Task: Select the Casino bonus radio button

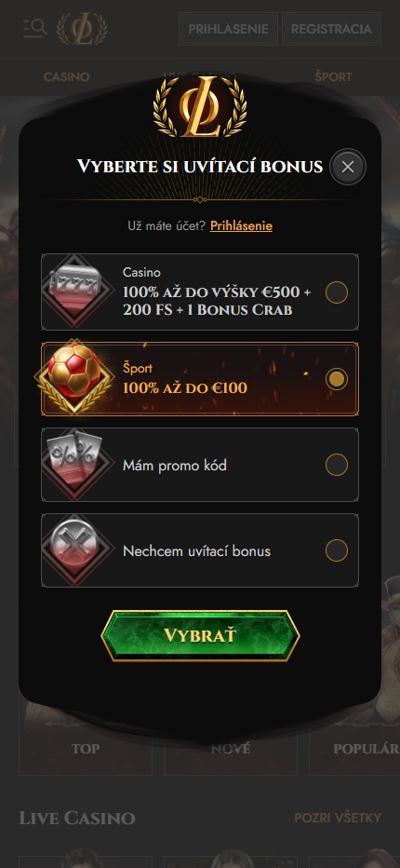Action: tap(337, 292)
